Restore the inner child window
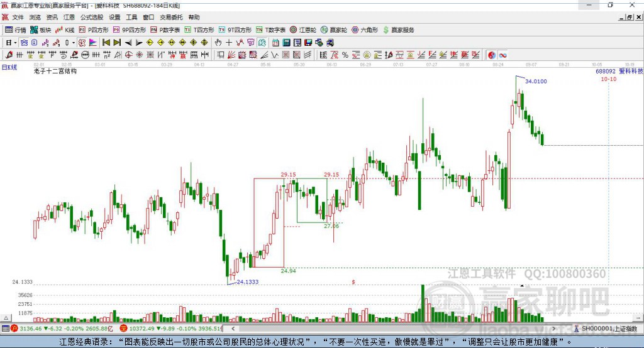 (x=630, y=17)
